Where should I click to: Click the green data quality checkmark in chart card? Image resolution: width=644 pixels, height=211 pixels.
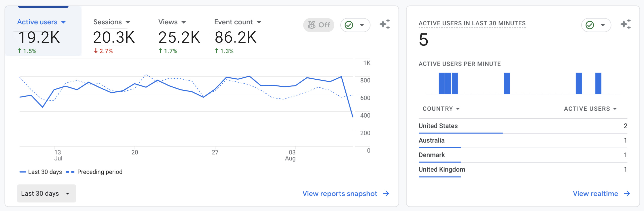(x=349, y=25)
